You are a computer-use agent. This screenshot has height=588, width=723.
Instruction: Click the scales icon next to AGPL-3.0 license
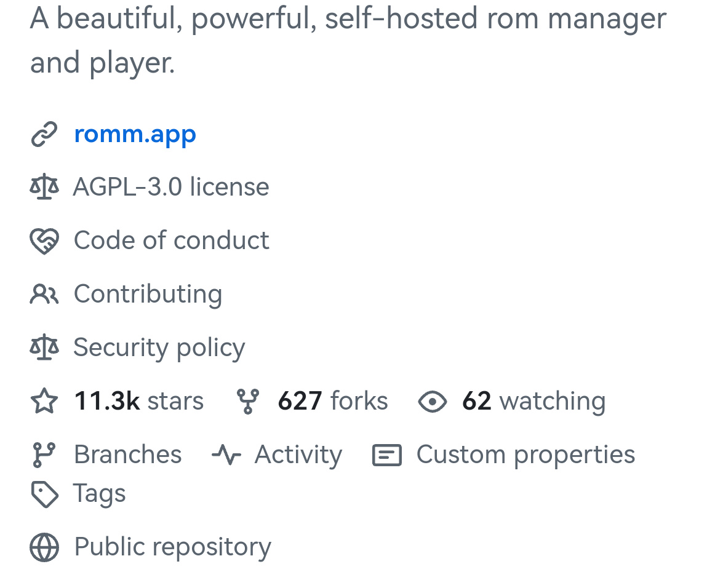click(44, 186)
